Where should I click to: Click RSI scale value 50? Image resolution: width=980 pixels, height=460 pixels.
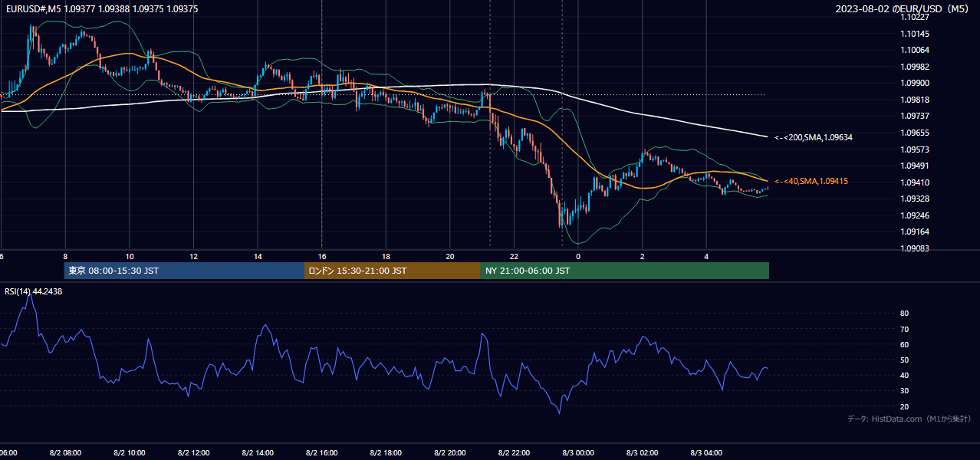[904, 360]
